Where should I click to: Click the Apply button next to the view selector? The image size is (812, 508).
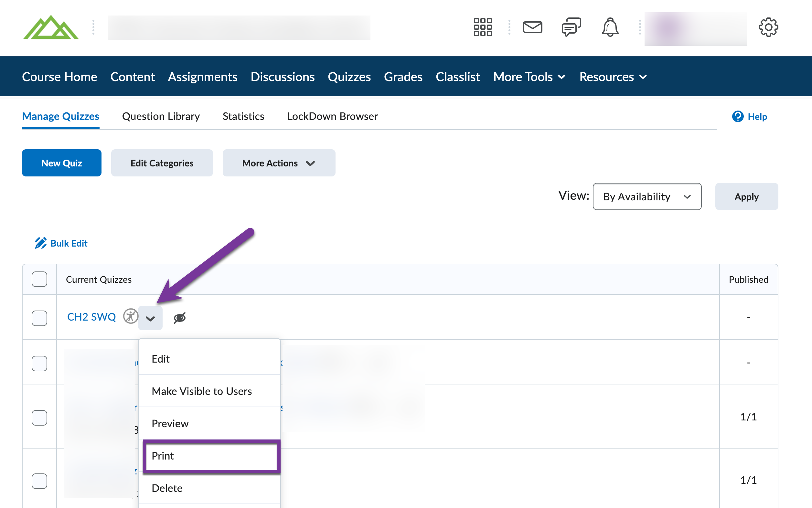tap(746, 196)
